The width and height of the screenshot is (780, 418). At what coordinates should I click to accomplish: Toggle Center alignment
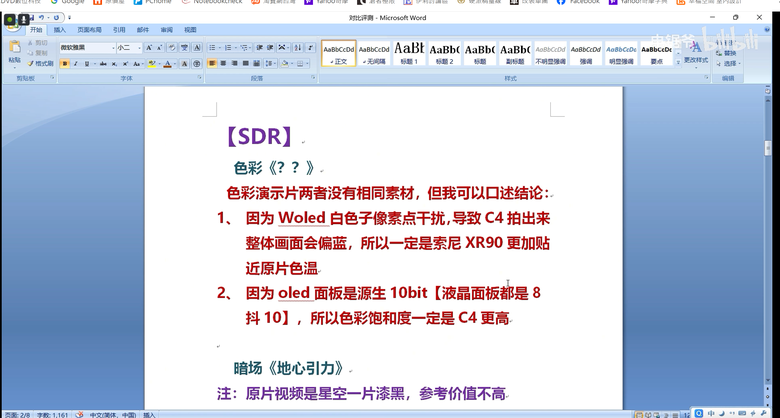click(223, 64)
